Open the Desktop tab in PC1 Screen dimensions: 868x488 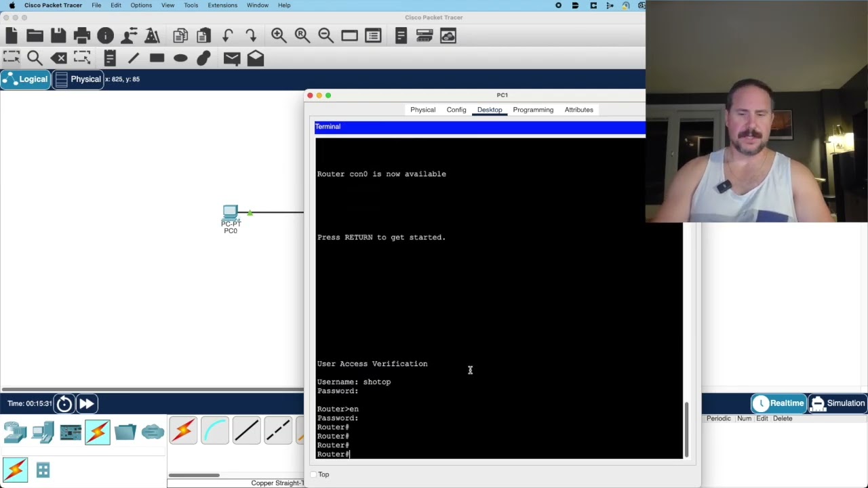[x=490, y=110]
